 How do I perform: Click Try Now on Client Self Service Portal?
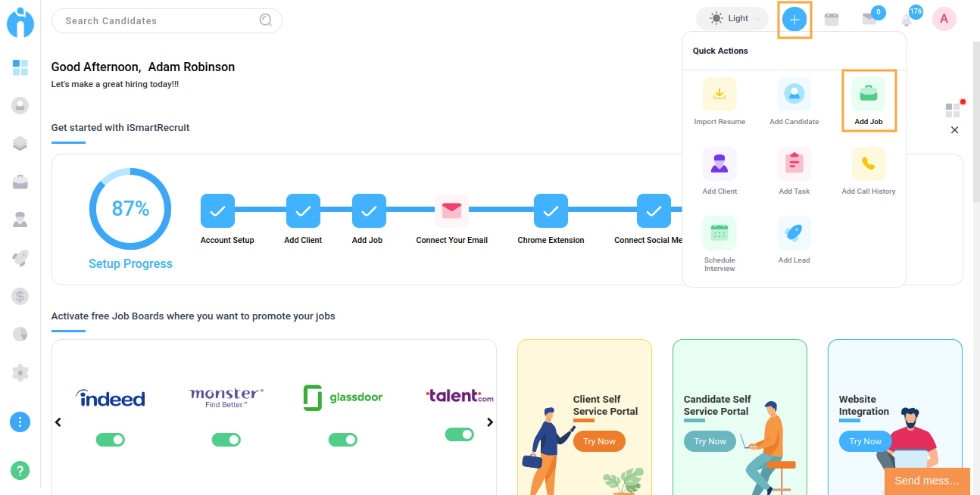(599, 441)
